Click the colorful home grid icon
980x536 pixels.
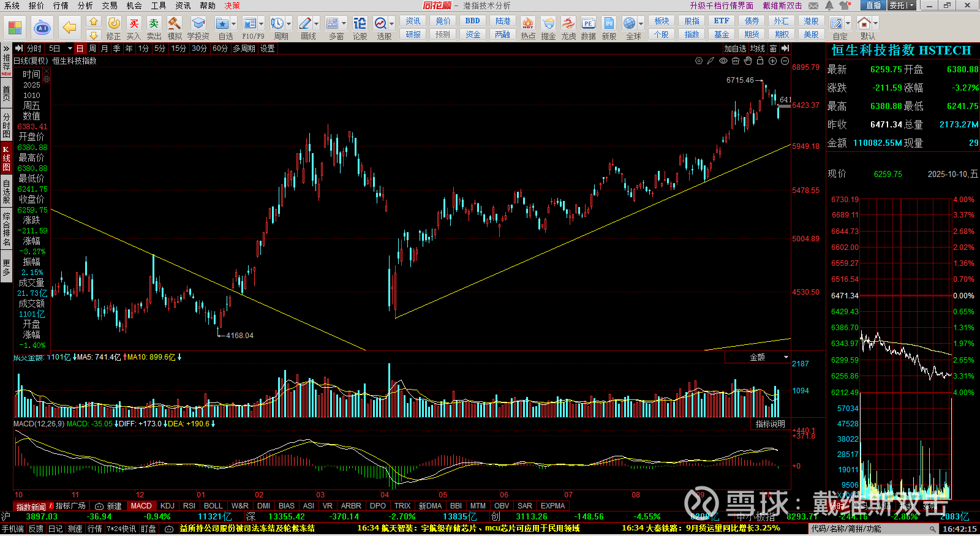pyautogui.click(x=15, y=28)
